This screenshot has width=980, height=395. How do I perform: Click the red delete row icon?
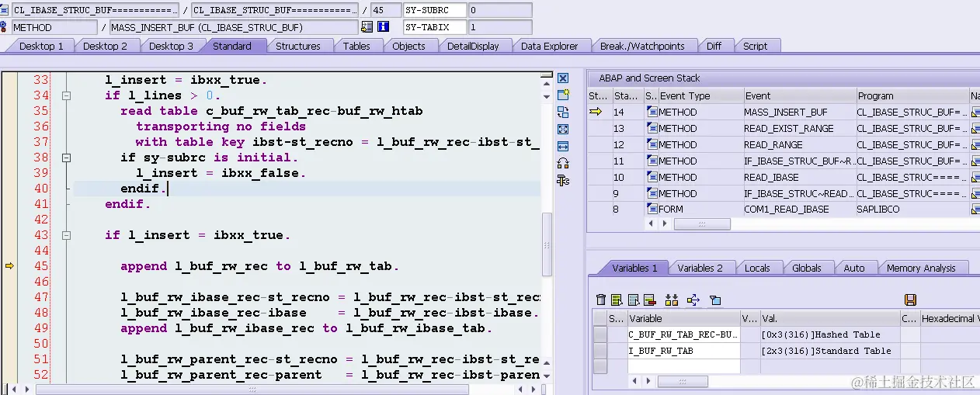point(650,300)
